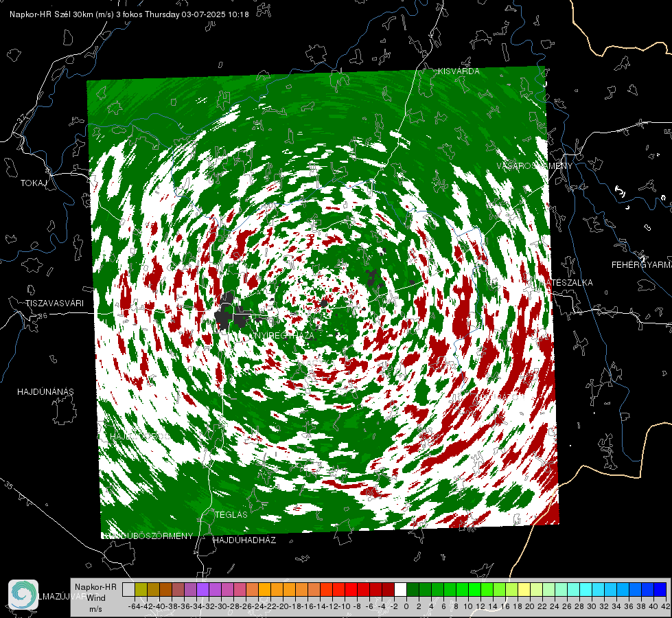672x618 pixels.
Task: Select the cyan legend swatch between 28 and 30
Action: [586, 590]
